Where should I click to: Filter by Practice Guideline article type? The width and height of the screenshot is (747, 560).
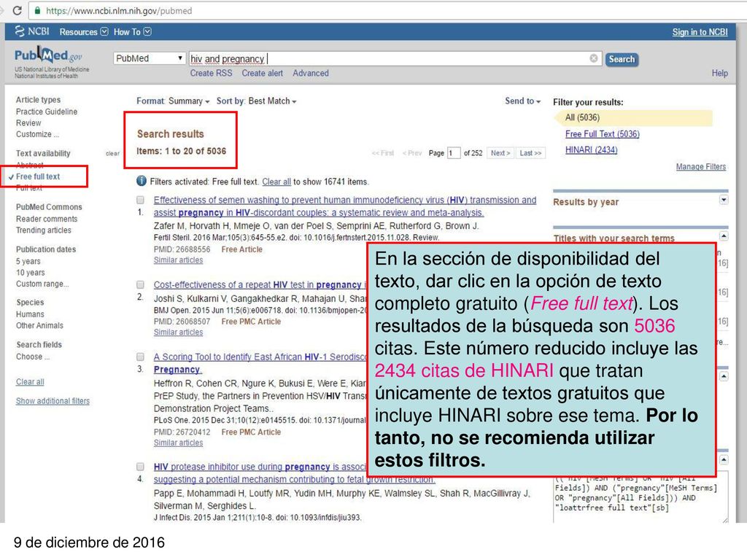click(47, 112)
